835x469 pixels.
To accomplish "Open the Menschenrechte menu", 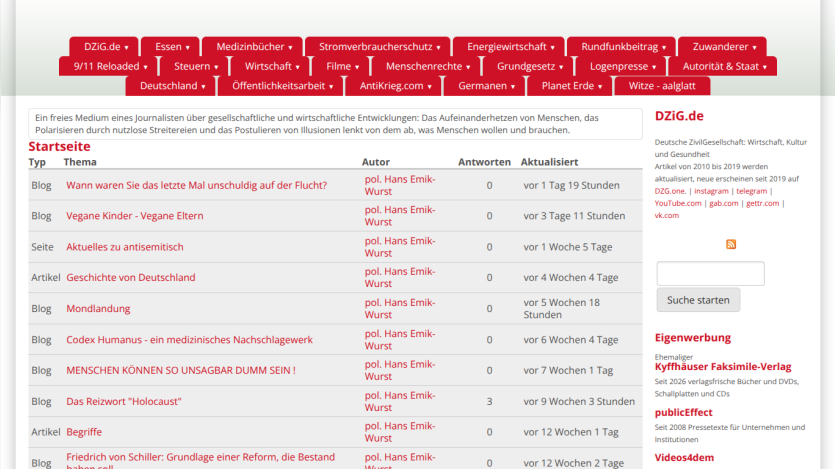I will pyautogui.click(x=428, y=67).
